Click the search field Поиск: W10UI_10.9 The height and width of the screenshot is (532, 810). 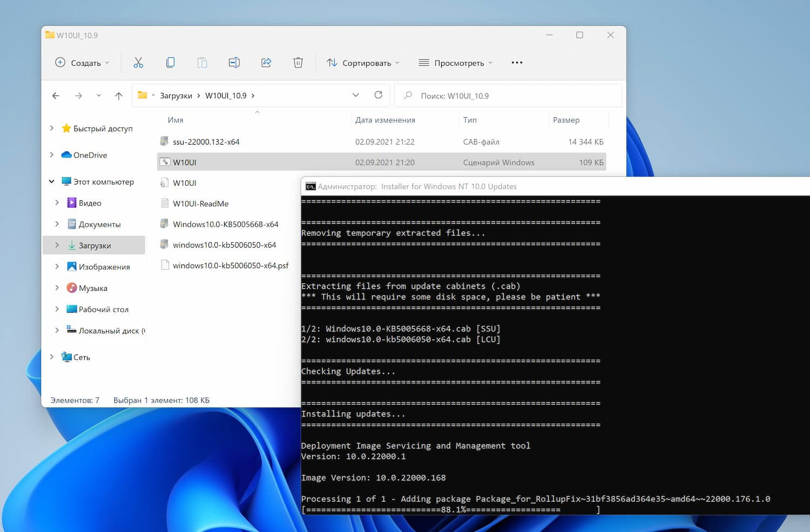pos(508,96)
